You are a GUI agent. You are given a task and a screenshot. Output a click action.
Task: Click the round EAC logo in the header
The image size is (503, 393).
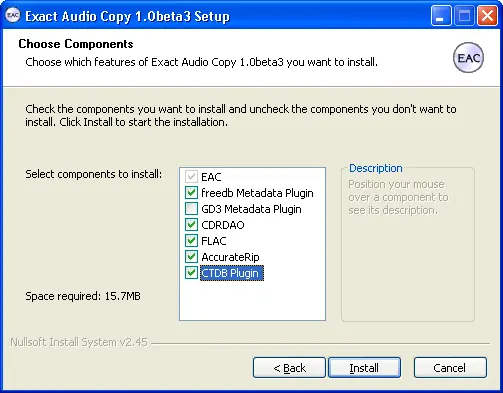click(x=468, y=58)
